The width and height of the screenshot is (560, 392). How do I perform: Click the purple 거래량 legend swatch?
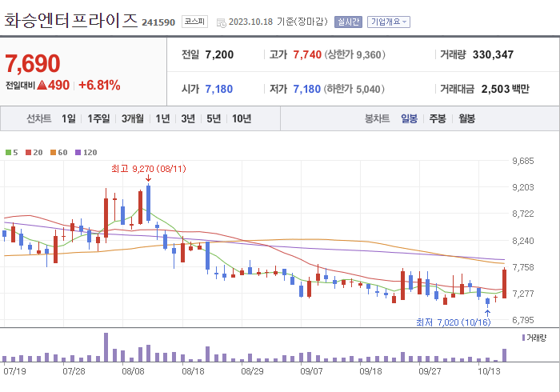point(523,338)
